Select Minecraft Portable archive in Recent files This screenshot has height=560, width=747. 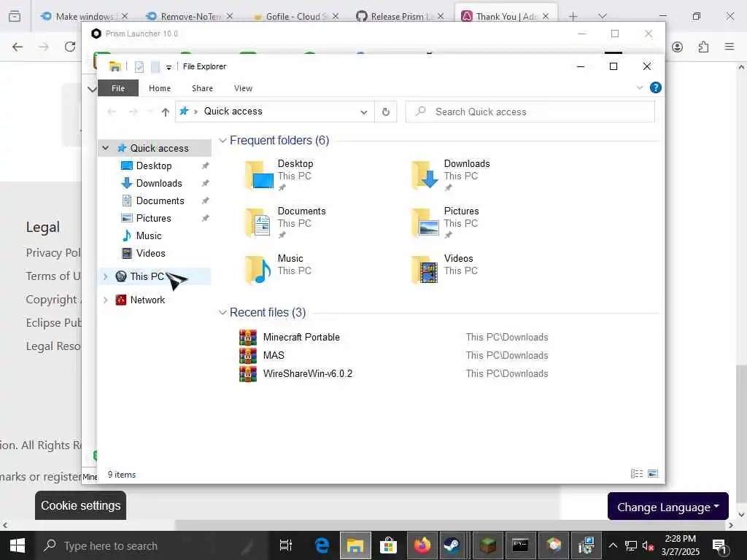click(x=301, y=337)
